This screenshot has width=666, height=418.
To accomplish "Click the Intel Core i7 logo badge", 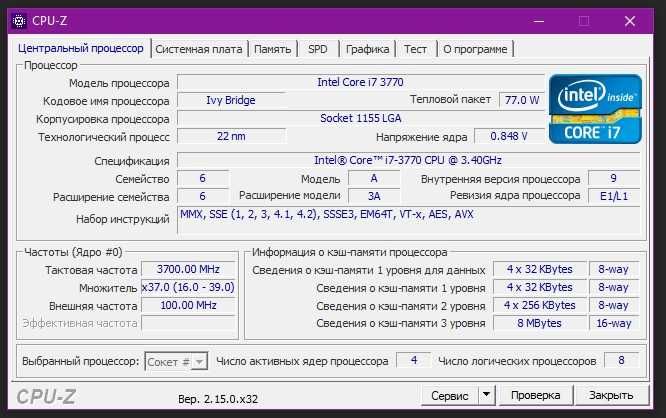I will click(x=595, y=109).
